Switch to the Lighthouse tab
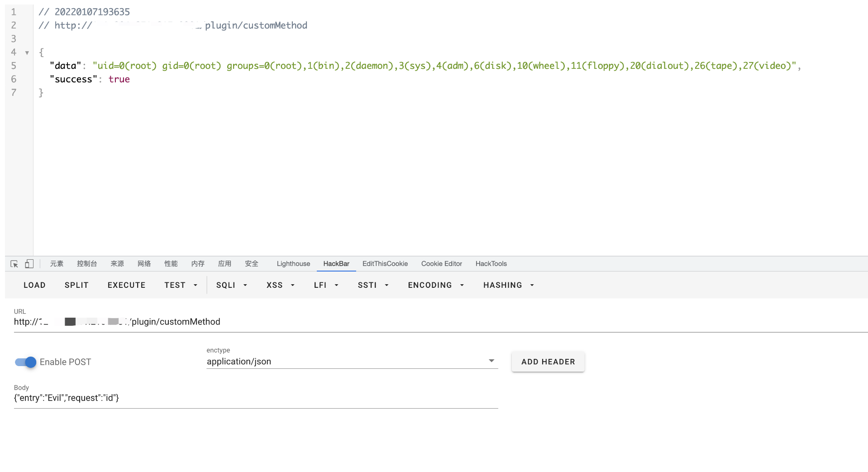The width and height of the screenshot is (868, 472). pos(293,264)
